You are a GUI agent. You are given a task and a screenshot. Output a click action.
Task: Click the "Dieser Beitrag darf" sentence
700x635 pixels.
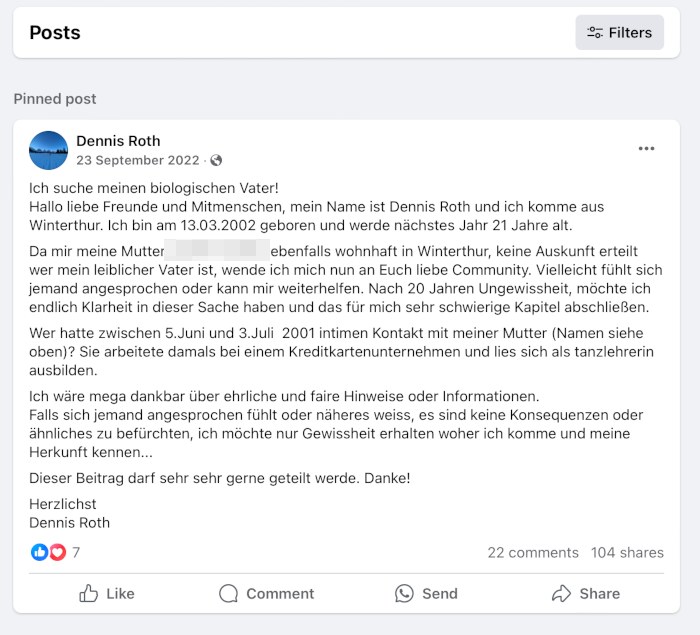220,478
